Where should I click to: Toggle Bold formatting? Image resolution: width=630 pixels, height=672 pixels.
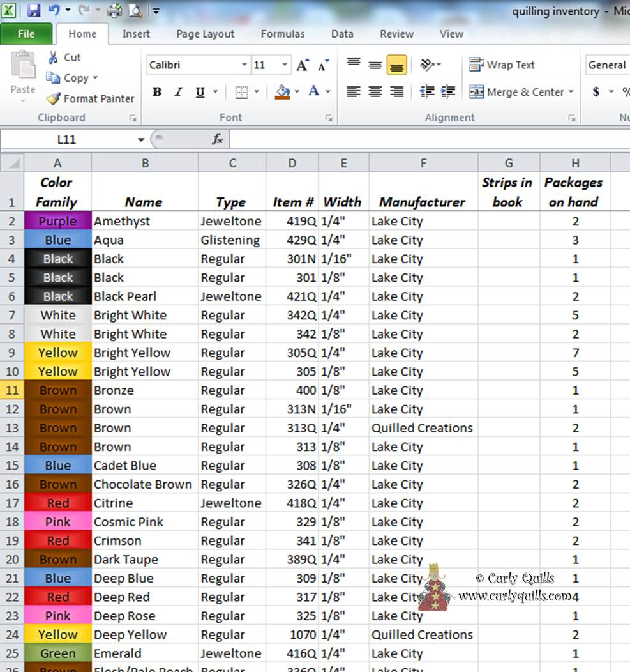(x=157, y=92)
